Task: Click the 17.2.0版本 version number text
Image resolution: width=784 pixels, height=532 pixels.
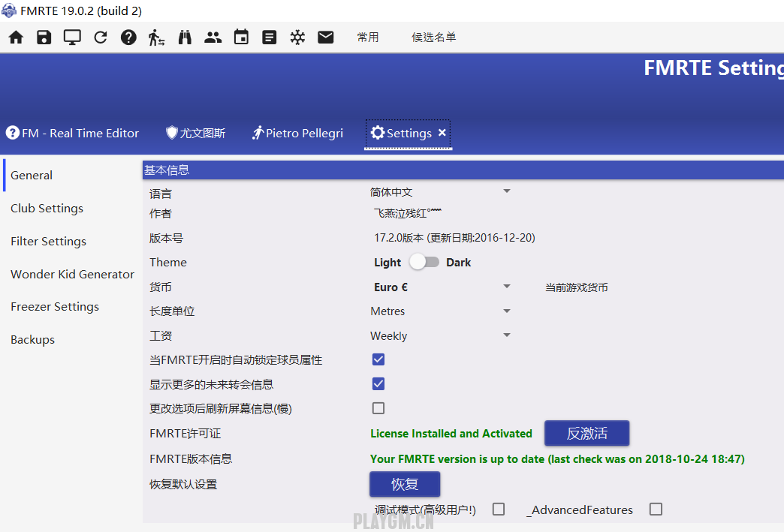Action: (x=454, y=238)
